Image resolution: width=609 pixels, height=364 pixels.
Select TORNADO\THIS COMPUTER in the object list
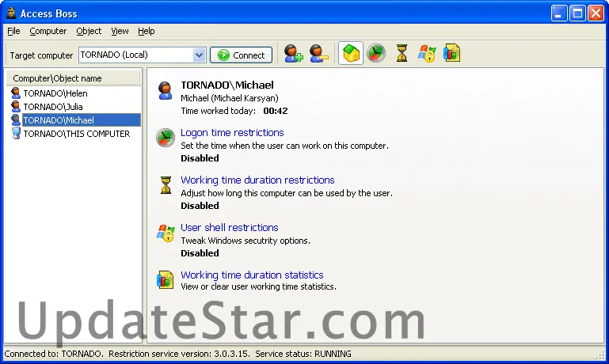77,134
